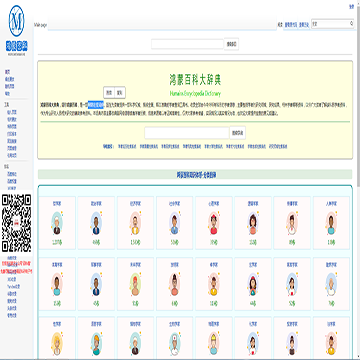Select the brown bob-haired woman avatar in first row

click(x=253, y=224)
